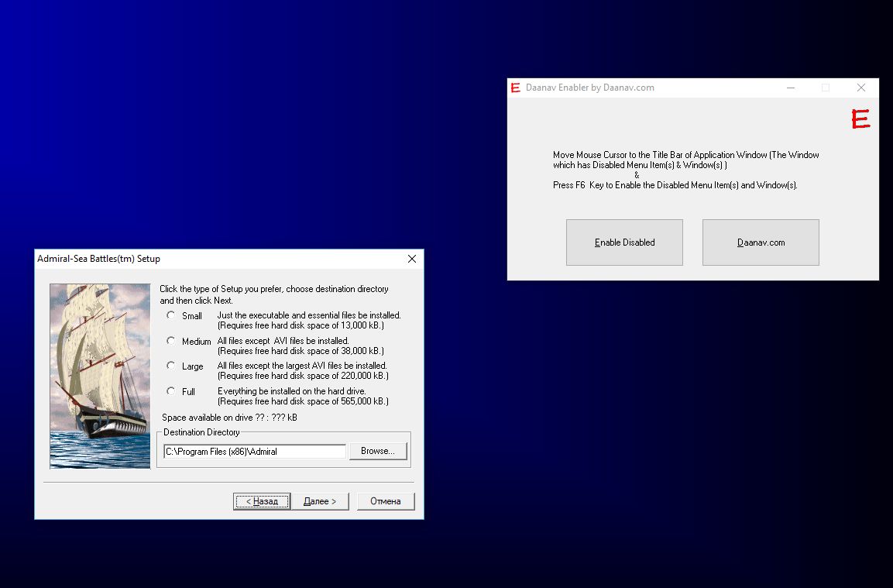Click the red E logo in Daanav Enabler
The width and height of the screenshot is (893, 588).
pos(860,119)
